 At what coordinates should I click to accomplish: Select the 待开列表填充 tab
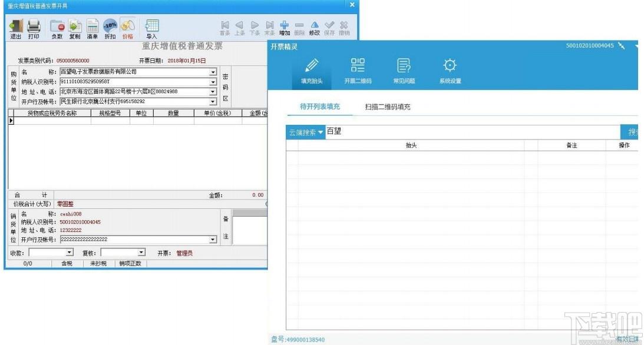[x=320, y=107]
